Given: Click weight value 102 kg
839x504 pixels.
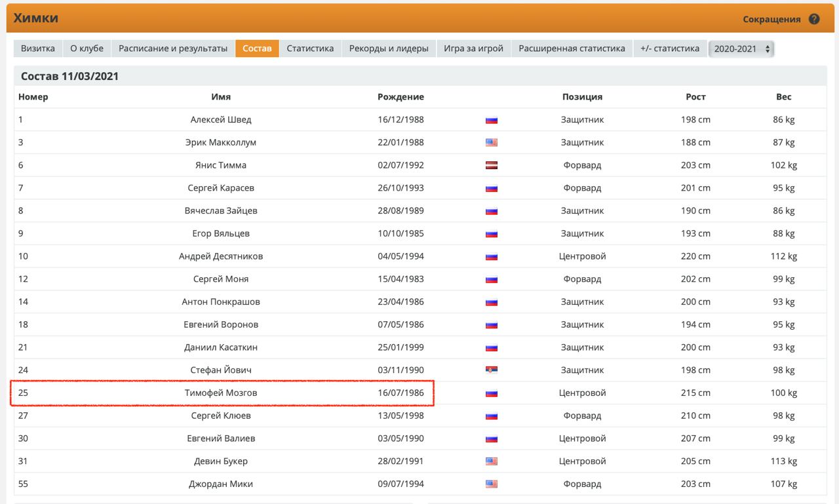Looking at the screenshot, I should [784, 165].
